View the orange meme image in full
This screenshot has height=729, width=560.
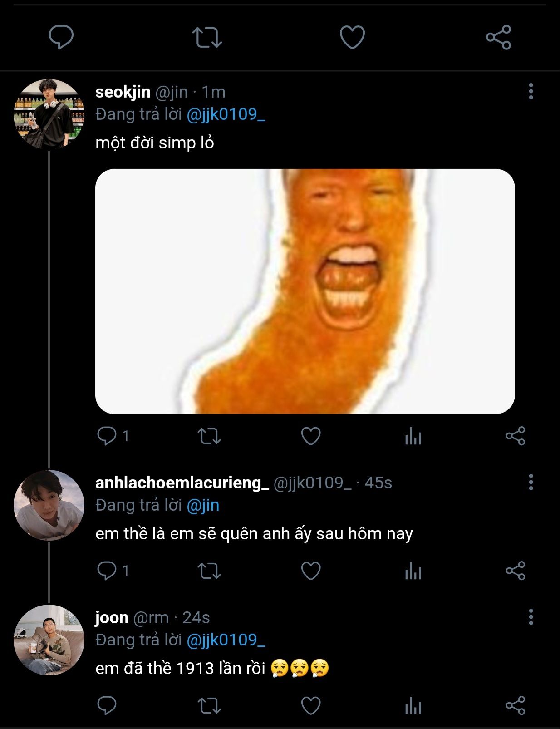tap(305, 291)
